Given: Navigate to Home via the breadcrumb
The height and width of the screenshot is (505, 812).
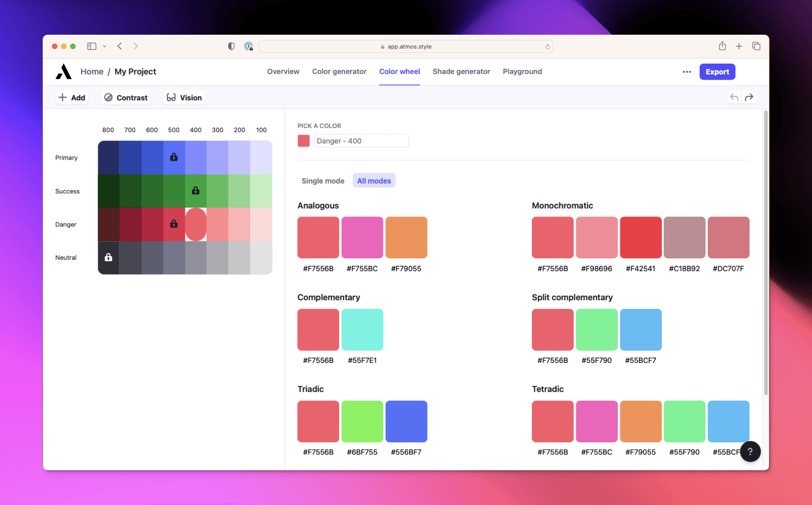Looking at the screenshot, I should (92, 71).
